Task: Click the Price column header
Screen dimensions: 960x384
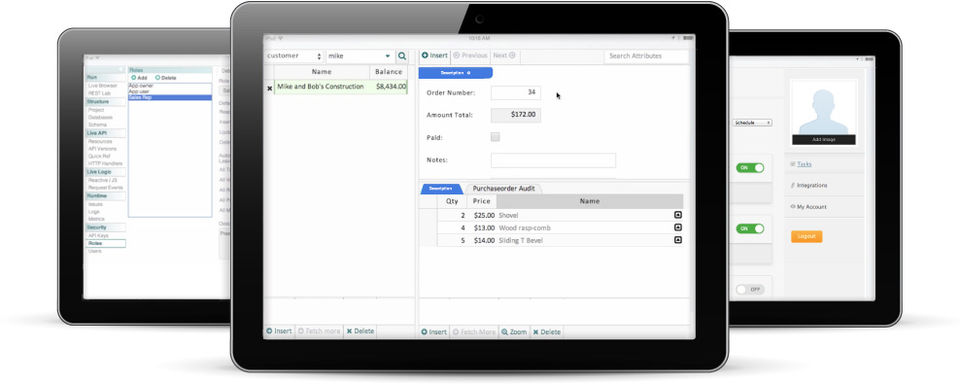Action: 482,201
